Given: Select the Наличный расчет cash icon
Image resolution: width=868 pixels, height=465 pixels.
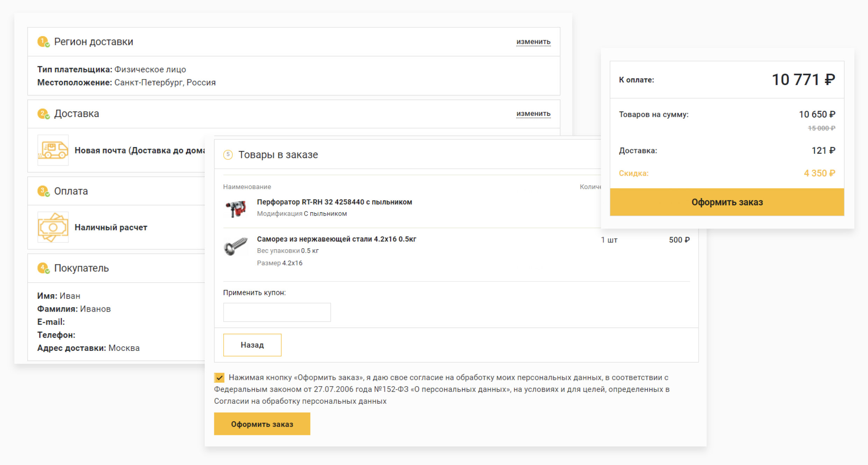Looking at the screenshot, I should [x=53, y=227].
